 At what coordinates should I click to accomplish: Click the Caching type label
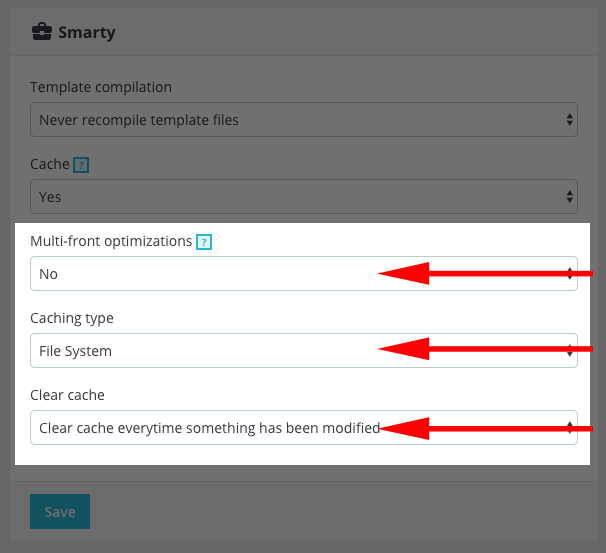(x=72, y=318)
